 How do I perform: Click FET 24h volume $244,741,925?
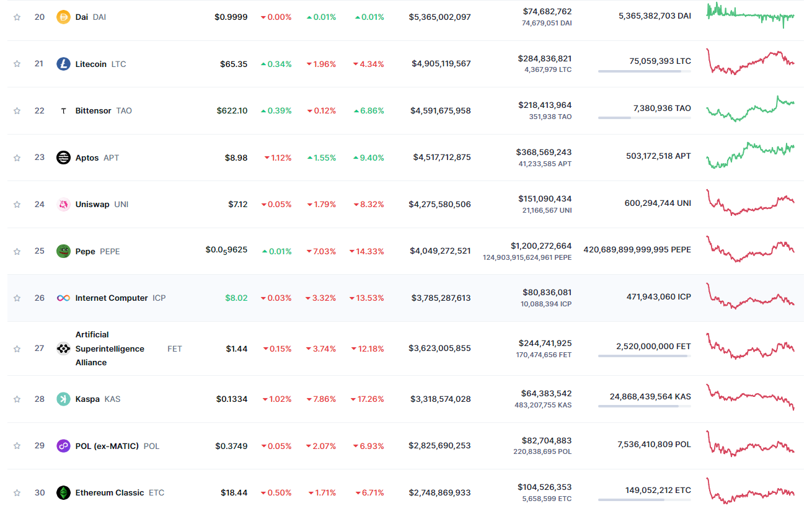click(x=545, y=343)
